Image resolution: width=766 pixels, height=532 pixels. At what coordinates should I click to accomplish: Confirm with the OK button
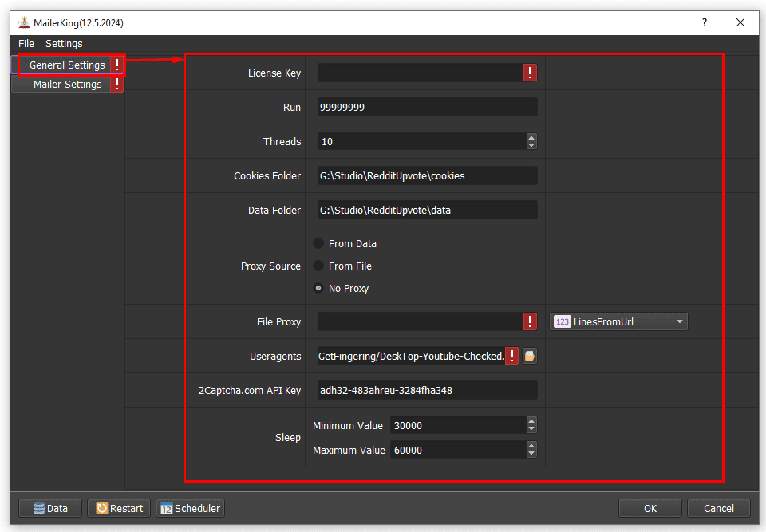click(650, 508)
